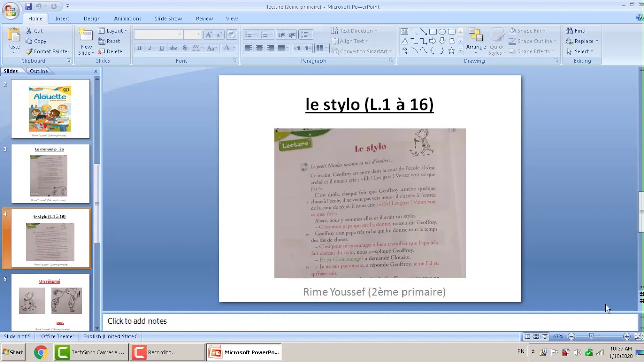The image size is (644, 362).
Task: Toggle Strikethrough formatting
Action: pos(173,48)
